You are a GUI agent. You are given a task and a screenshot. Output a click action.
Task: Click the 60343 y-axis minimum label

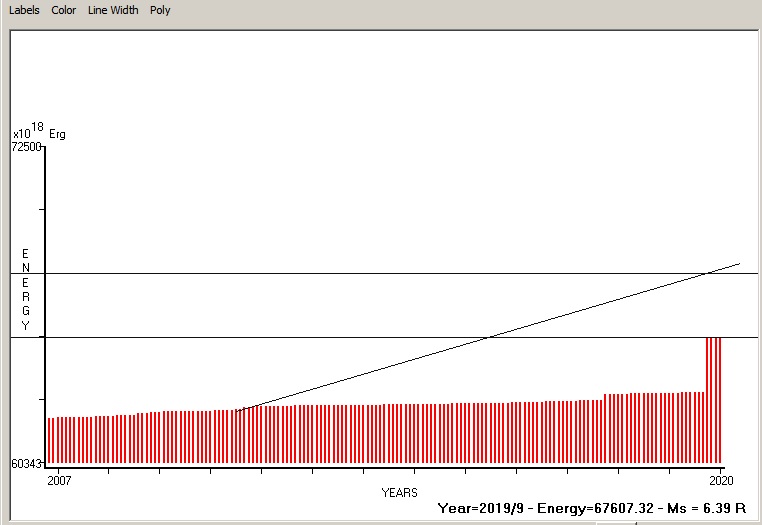click(x=26, y=464)
